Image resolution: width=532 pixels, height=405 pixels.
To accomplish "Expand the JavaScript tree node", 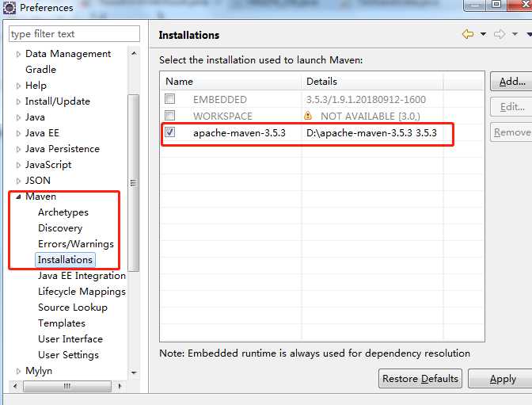I will pos(18,165).
